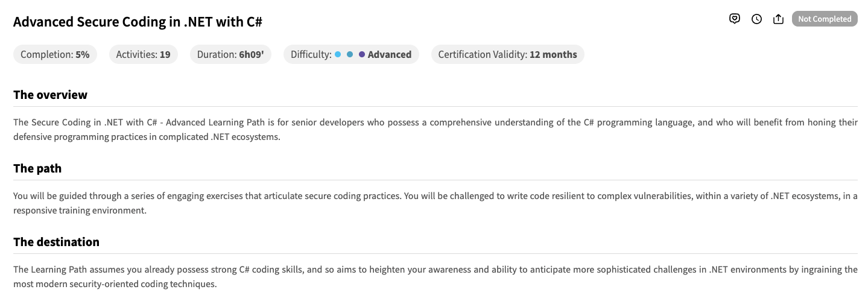Click the path paragraph about engaging exercises
The width and height of the screenshot is (868, 304).
pos(434,203)
